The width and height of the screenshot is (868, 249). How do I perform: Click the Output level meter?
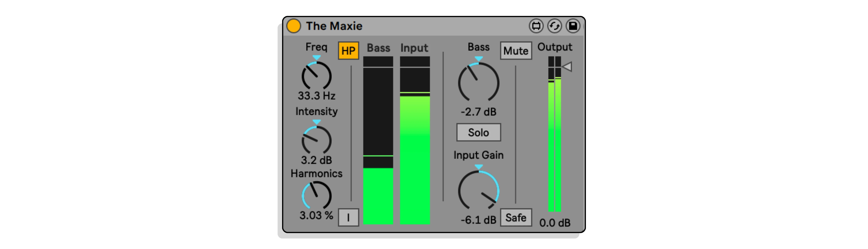point(554,134)
